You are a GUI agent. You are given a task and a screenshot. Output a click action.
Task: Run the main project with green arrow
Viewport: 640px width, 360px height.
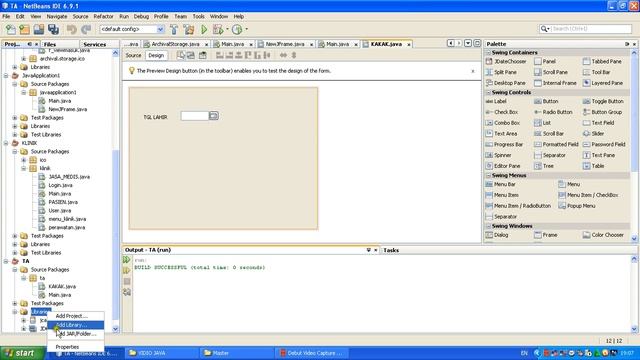tap(204, 29)
